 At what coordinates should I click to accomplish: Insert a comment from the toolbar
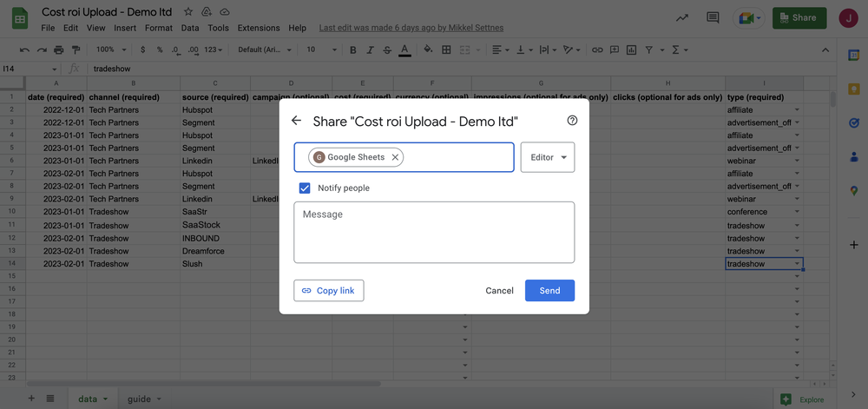click(614, 49)
